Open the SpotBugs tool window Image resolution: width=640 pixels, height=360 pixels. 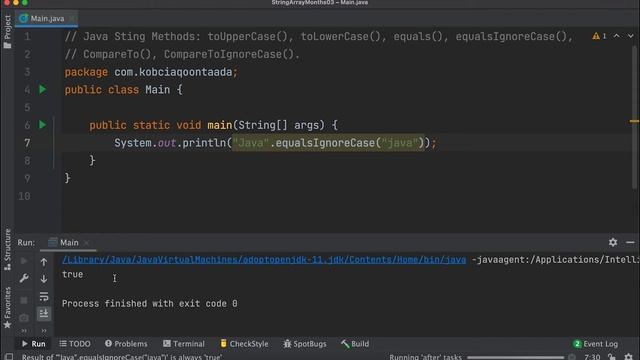tap(305, 344)
